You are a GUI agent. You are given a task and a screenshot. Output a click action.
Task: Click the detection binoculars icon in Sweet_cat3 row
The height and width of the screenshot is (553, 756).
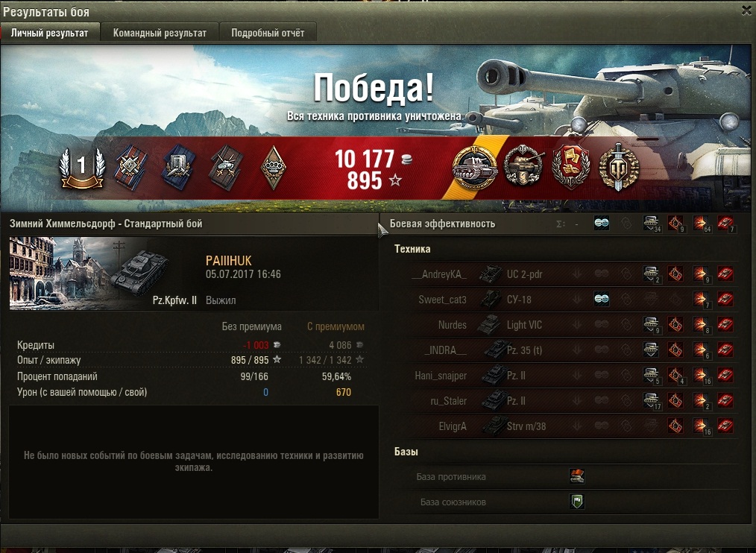coord(601,299)
